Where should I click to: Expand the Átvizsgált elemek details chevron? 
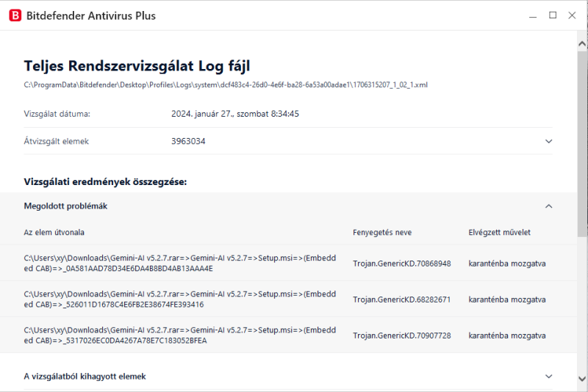click(x=548, y=141)
